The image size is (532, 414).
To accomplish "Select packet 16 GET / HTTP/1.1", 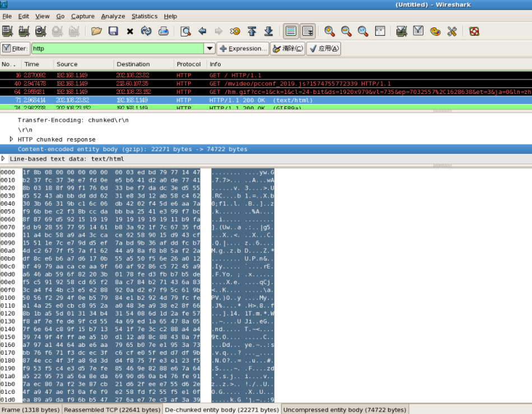I will pos(266,76).
